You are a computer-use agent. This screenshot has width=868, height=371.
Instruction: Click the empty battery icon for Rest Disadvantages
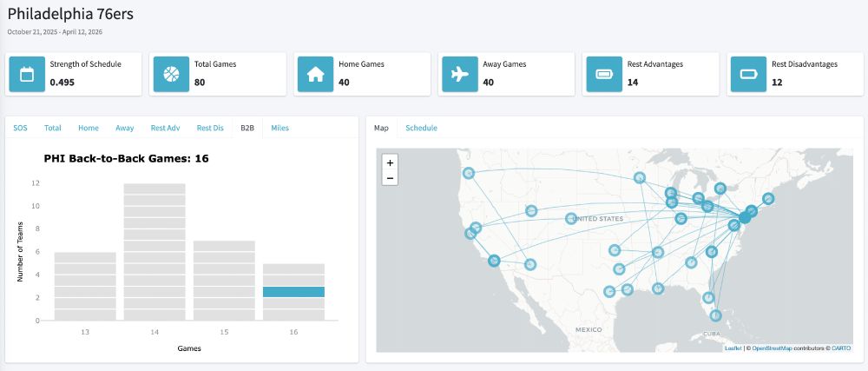pyautogui.click(x=748, y=74)
